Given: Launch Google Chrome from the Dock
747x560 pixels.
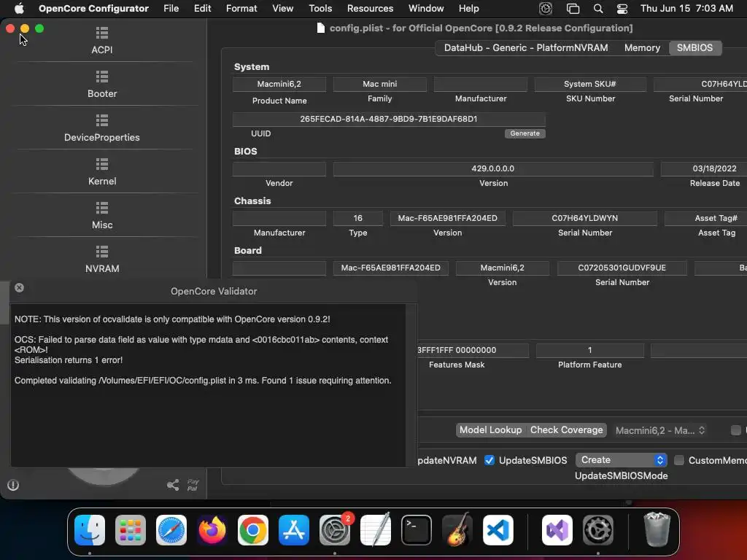Looking at the screenshot, I should coord(253,530).
